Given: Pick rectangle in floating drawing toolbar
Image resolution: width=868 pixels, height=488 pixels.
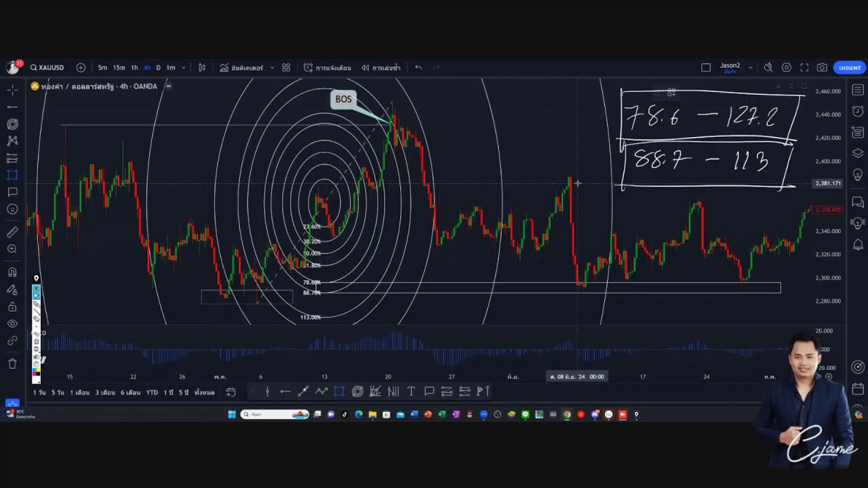Looking at the screenshot, I should (339, 391).
